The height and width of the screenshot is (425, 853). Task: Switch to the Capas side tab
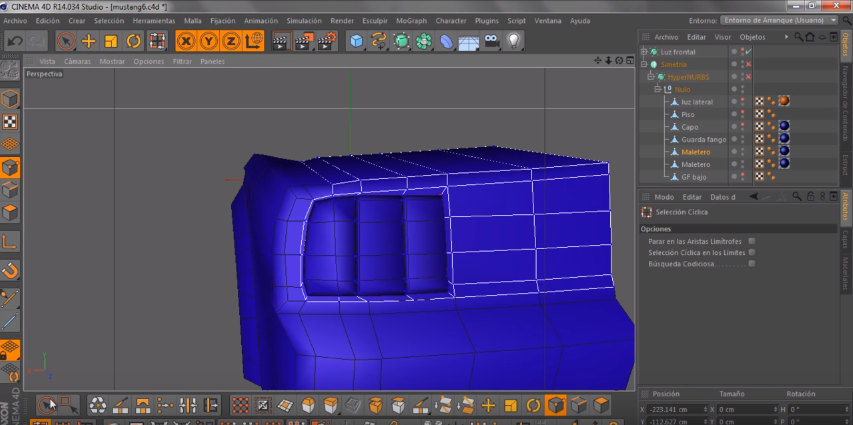(845, 239)
